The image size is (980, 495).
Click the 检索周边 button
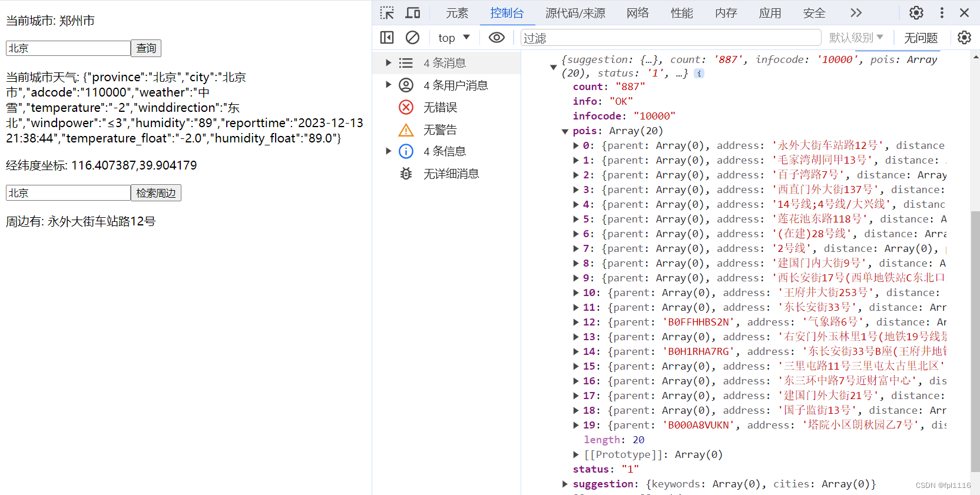[x=156, y=193]
